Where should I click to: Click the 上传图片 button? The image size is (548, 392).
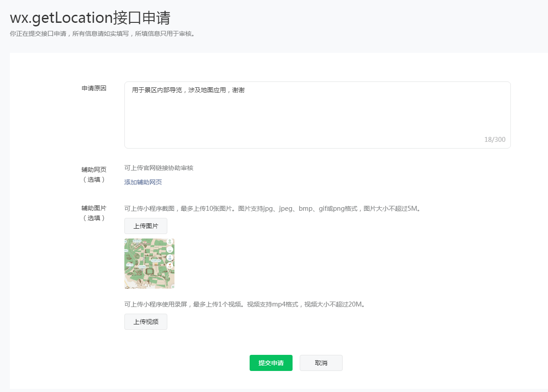(146, 226)
